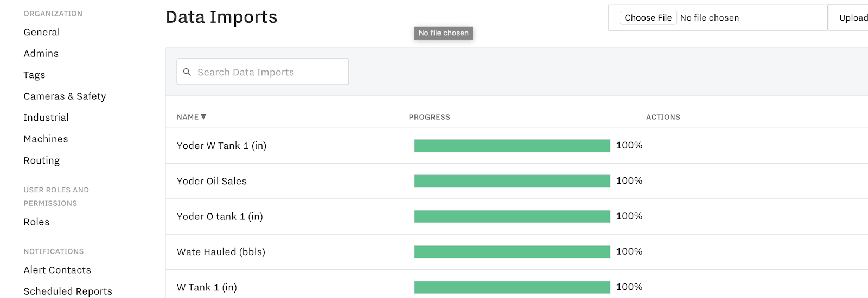Toggle the NAME column sort arrow
Viewport: 868px width, 298px height.
(203, 117)
